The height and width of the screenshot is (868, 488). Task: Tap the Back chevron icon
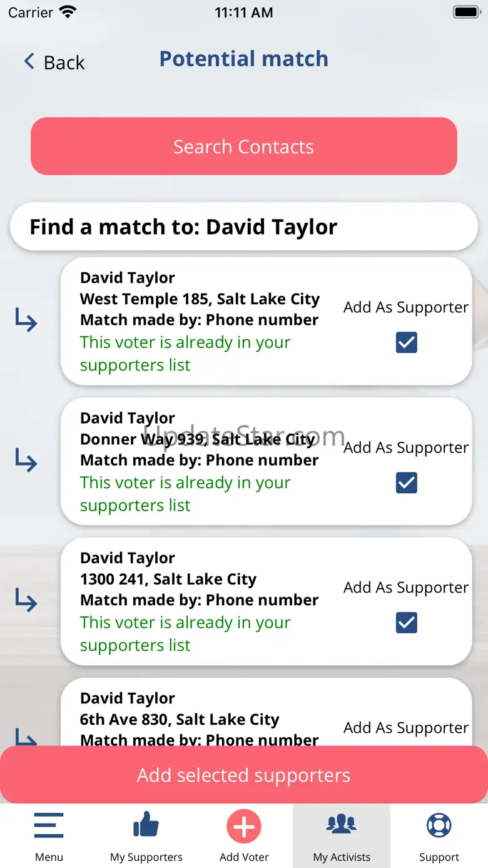click(x=29, y=61)
